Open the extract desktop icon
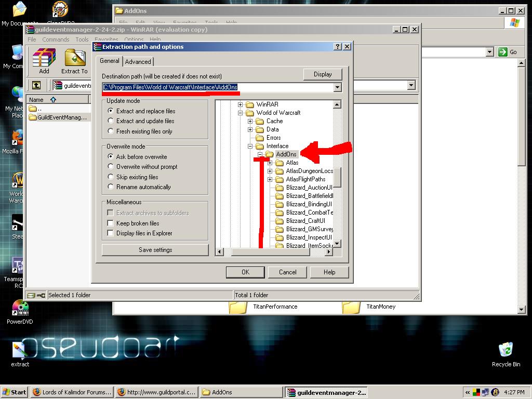The image size is (532, 399). click(x=20, y=354)
